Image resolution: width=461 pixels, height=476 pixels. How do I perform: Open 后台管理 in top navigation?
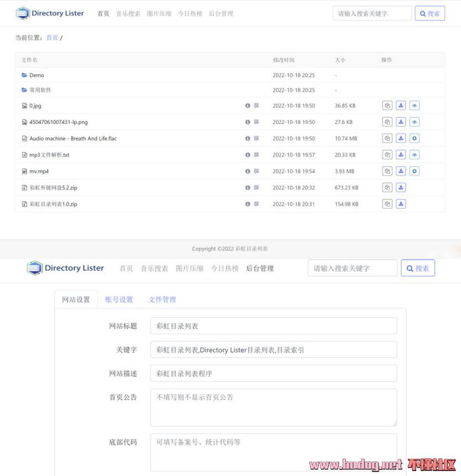pyautogui.click(x=221, y=14)
